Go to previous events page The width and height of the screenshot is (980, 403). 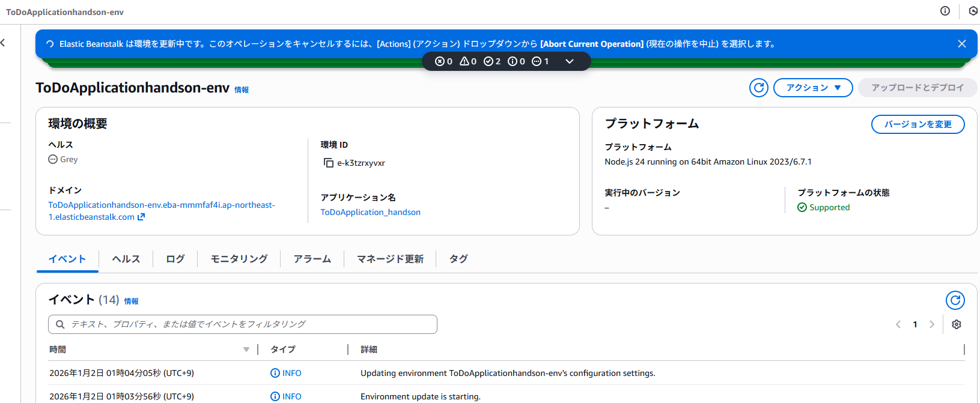coord(898,324)
